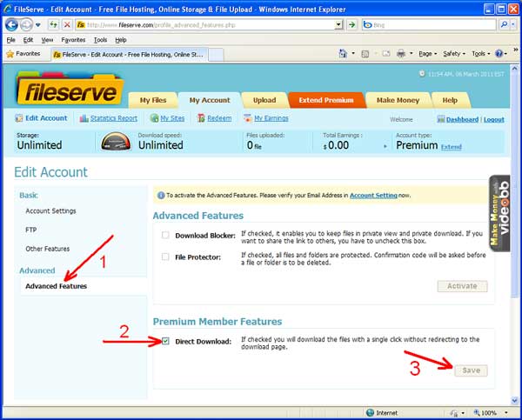Open the Make Money tab
522x420 pixels.
pyautogui.click(x=398, y=100)
